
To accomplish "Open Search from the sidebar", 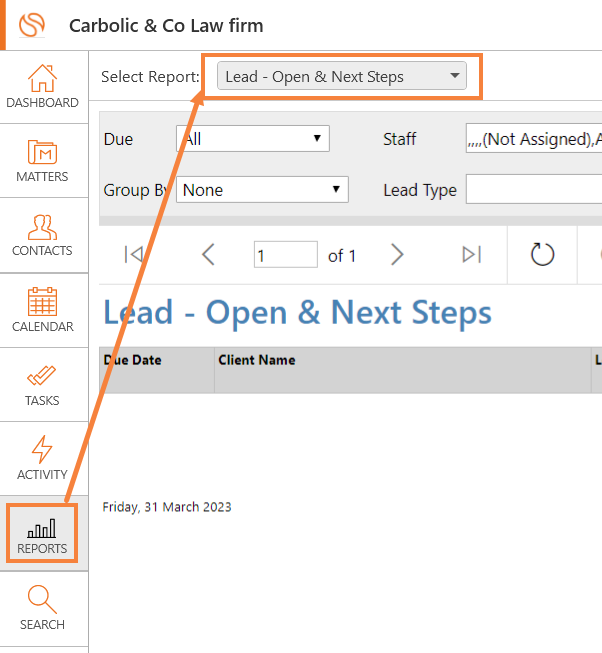I will tap(42, 608).
